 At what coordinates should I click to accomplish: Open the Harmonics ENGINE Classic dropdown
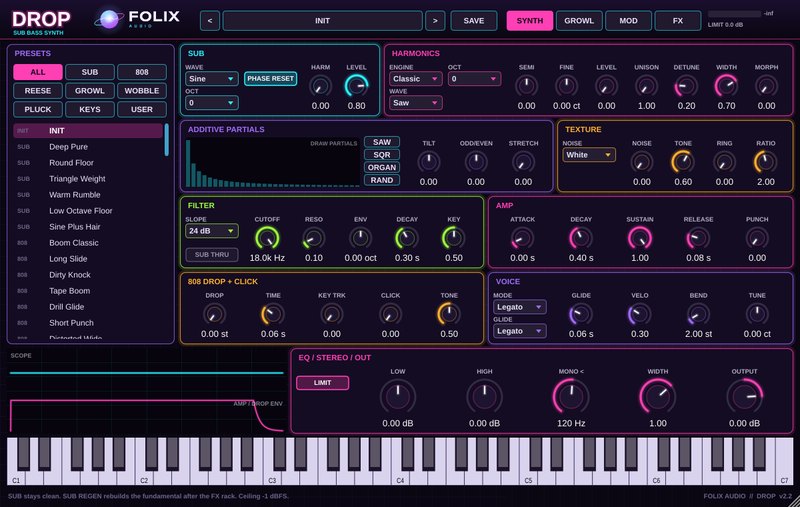[415, 79]
